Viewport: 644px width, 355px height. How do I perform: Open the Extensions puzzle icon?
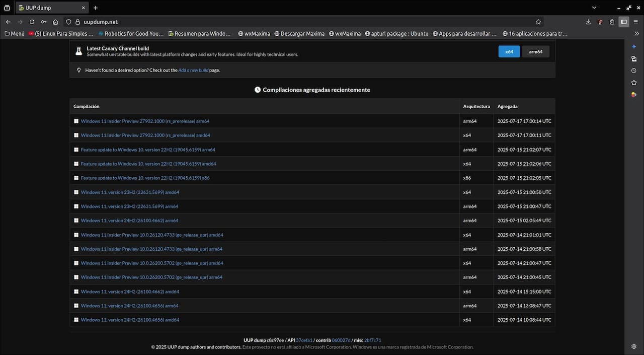(x=612, y=22)
